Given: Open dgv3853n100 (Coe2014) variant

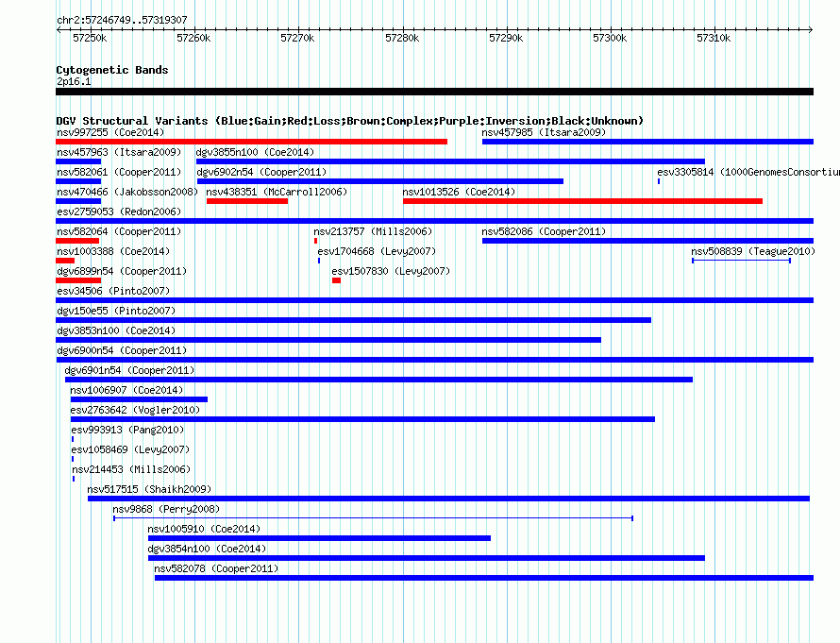Looking at the screenshot, I should pyautogui.click(x=116, y=330).
